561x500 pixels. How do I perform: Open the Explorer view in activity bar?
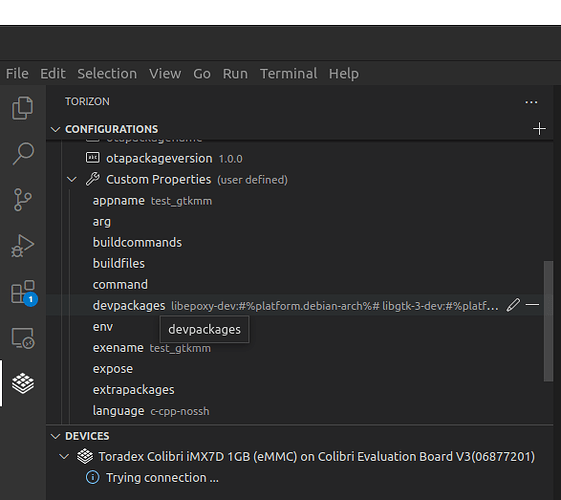[x=23, y=108]
